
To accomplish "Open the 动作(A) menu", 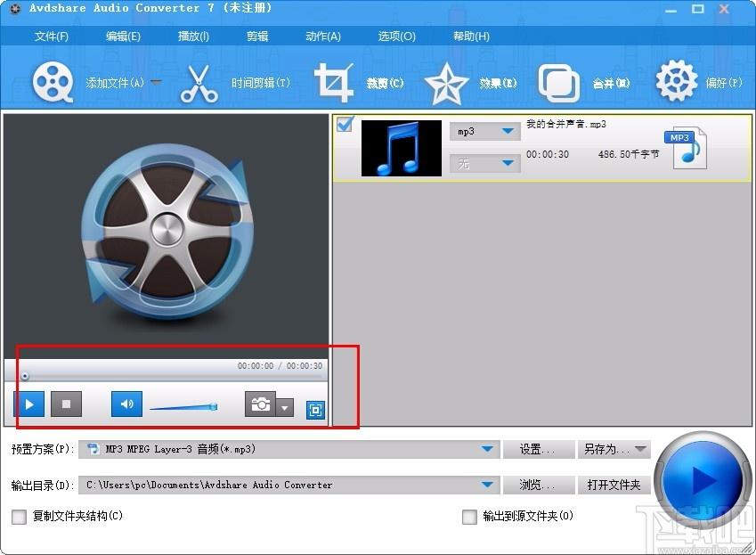I will [x=323, y=37].
